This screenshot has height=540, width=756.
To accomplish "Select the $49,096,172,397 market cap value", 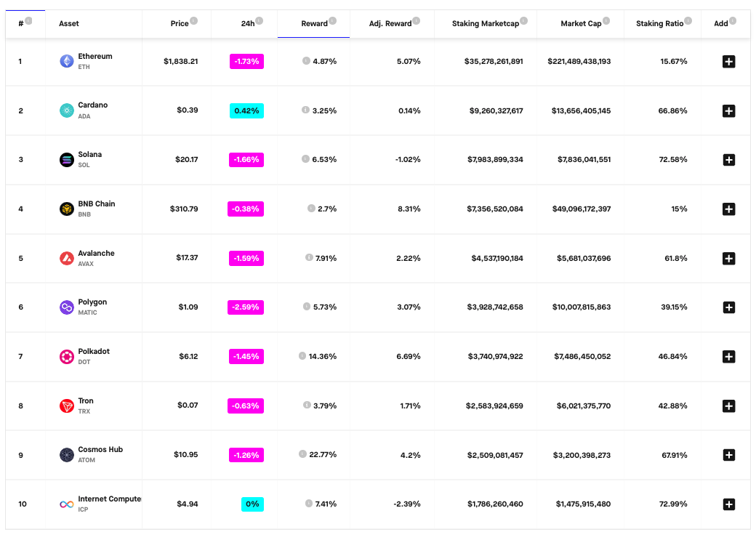I will pyautogui.click(x=582, y=209).
